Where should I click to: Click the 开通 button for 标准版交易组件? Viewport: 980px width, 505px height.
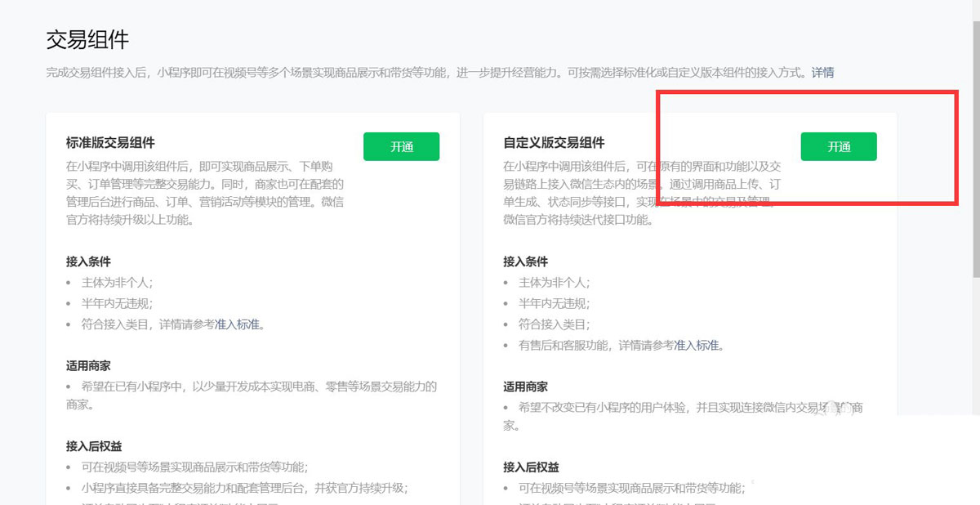[401, 146]
